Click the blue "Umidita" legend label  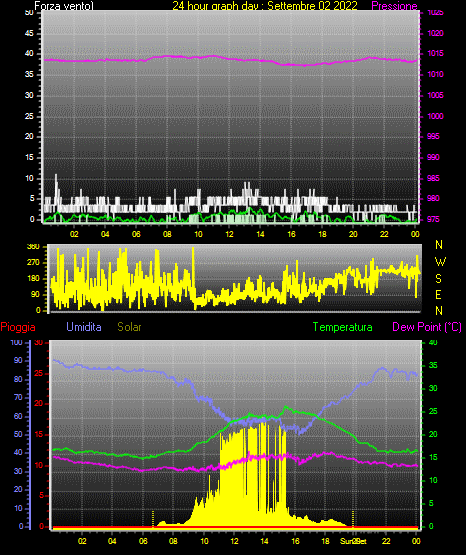click(x=84, y=327)
